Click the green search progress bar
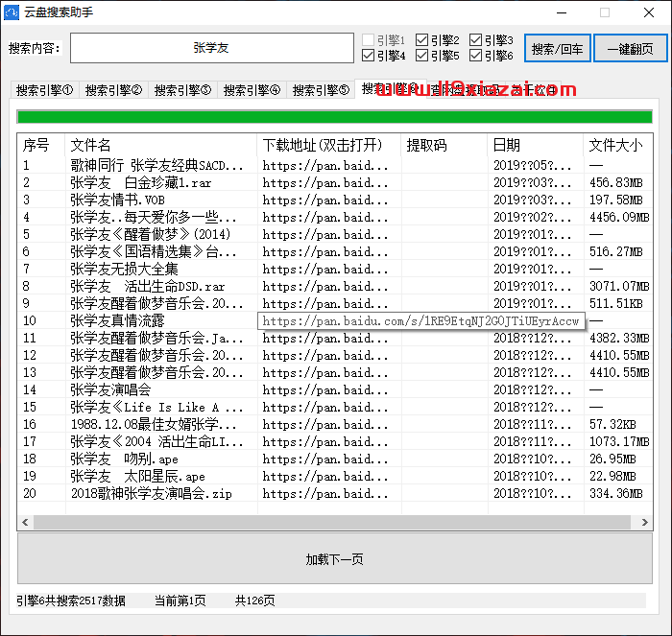 [335, 116]
